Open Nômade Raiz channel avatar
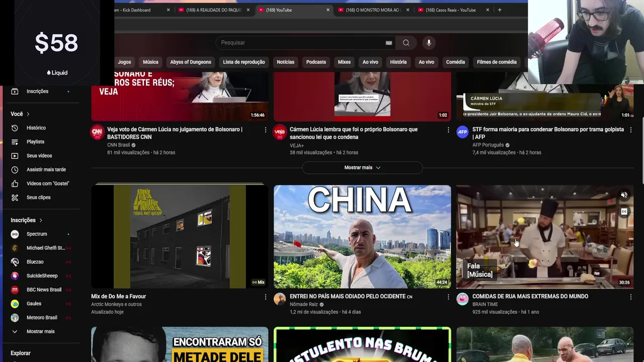The height and width of the screenshot is (362, 644). 280,299
